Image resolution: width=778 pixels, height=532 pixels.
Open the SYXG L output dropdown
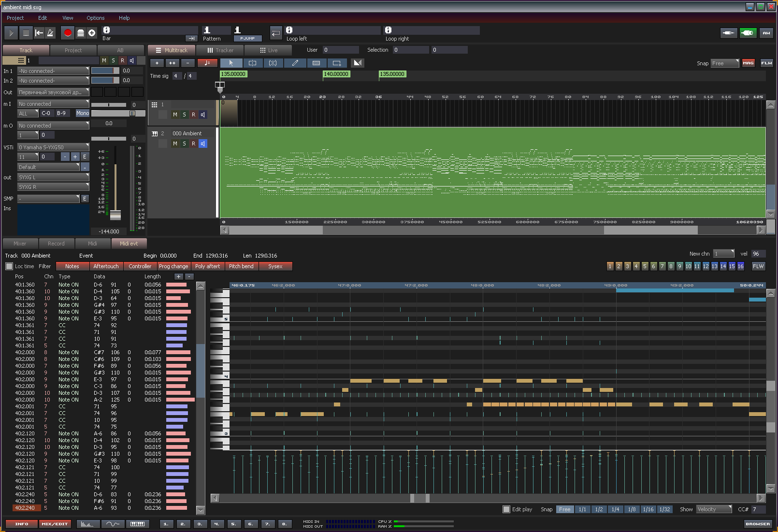pos(53,177)
